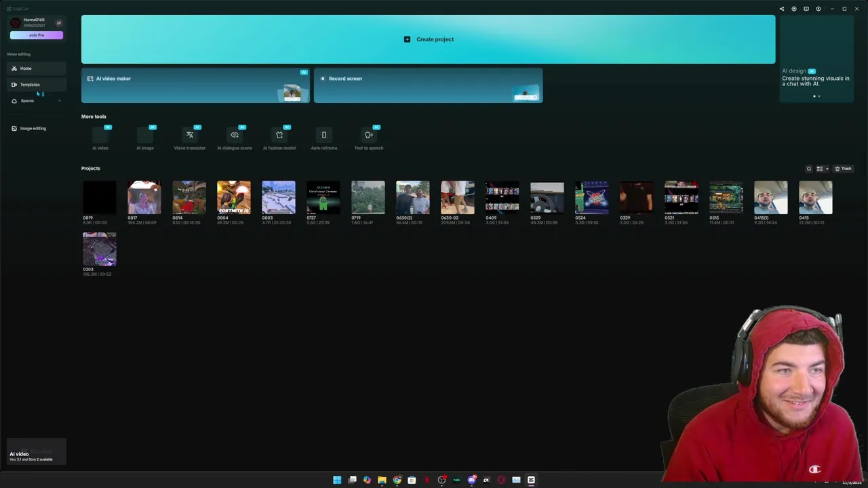The height and width of the screenshot is (488, 868).
Task: Open project 0814 thumbnail
Action: tap(189, 197)
